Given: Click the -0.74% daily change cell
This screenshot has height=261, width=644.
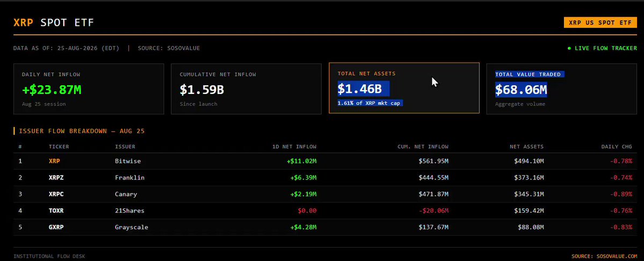Looking at the screenshot, I should [x=621, y=178].
